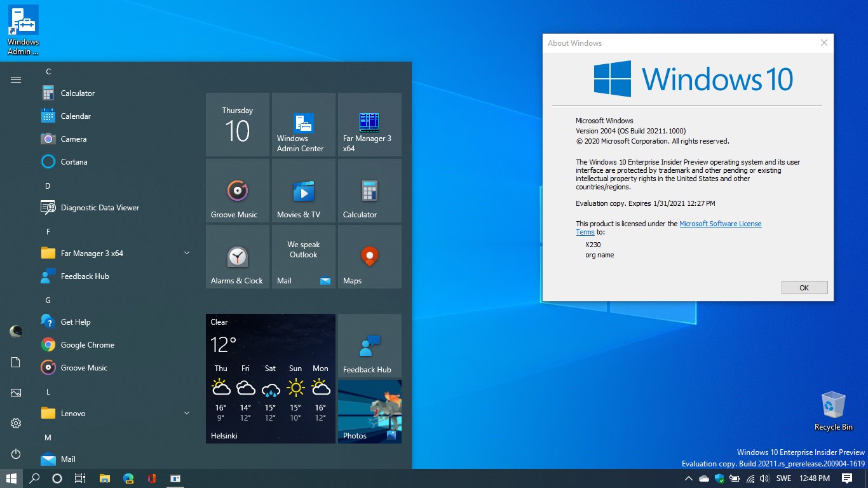Jump to letter G section header
The image size is (868, 488).
click(x=48, y=299)
